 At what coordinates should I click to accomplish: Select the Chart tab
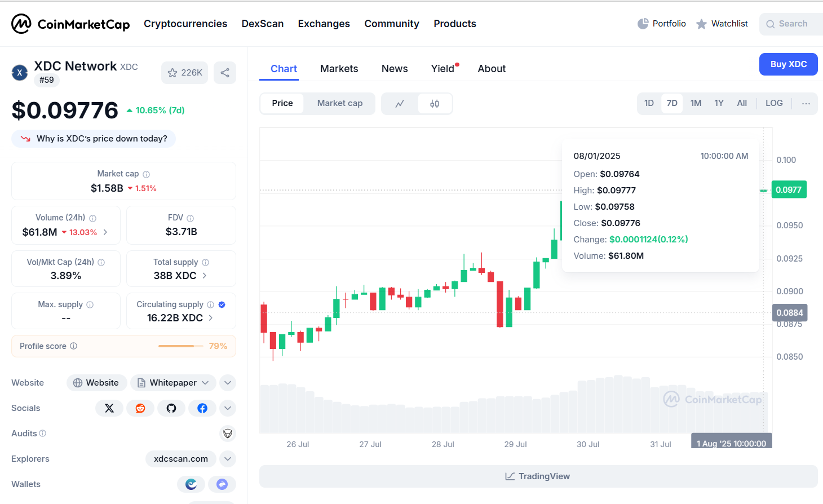(284, 69)
